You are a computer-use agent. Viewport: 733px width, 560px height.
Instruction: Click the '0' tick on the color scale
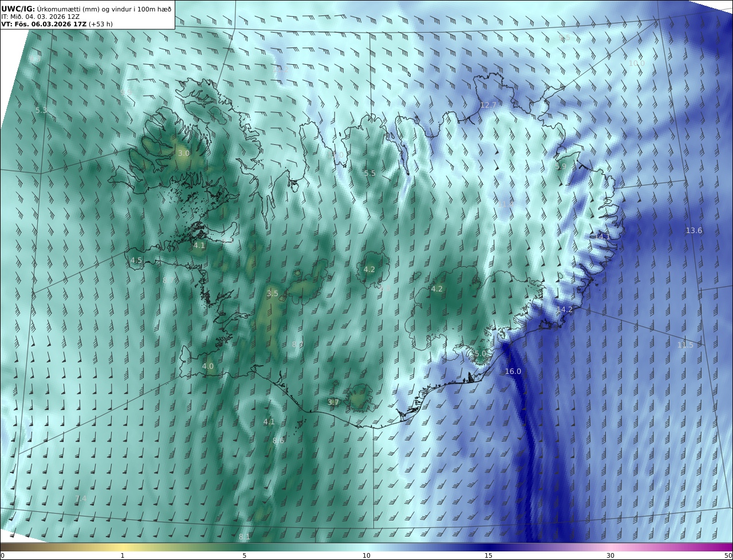point(2,556)
